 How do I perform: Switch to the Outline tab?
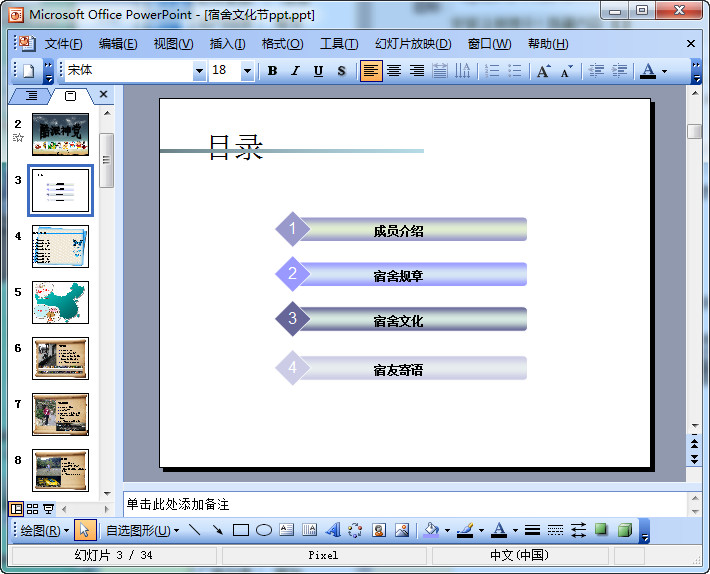tap(31, 96)
